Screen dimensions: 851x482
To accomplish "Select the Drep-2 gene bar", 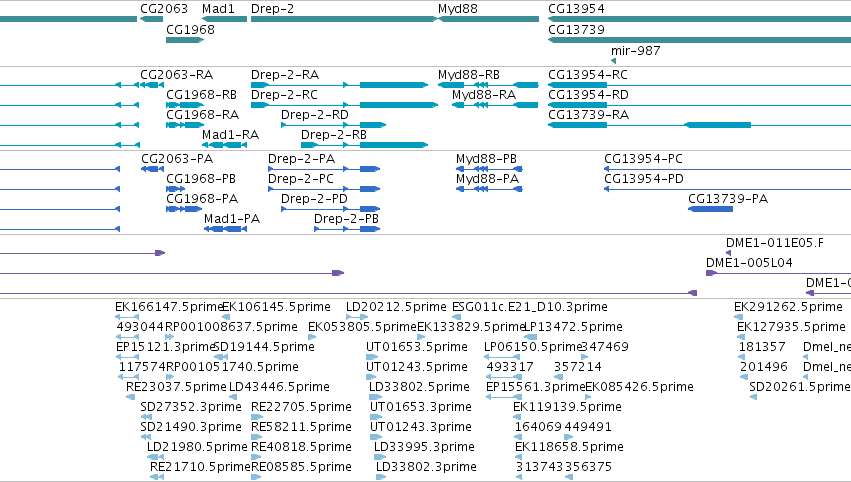I will [x=344, y=19].
